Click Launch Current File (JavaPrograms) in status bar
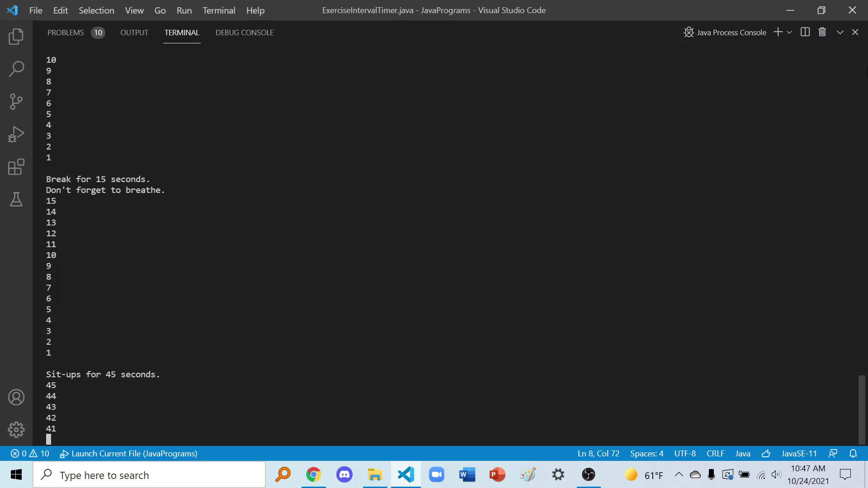This screenshot has height=488, width=868. (x=129, y=454)
